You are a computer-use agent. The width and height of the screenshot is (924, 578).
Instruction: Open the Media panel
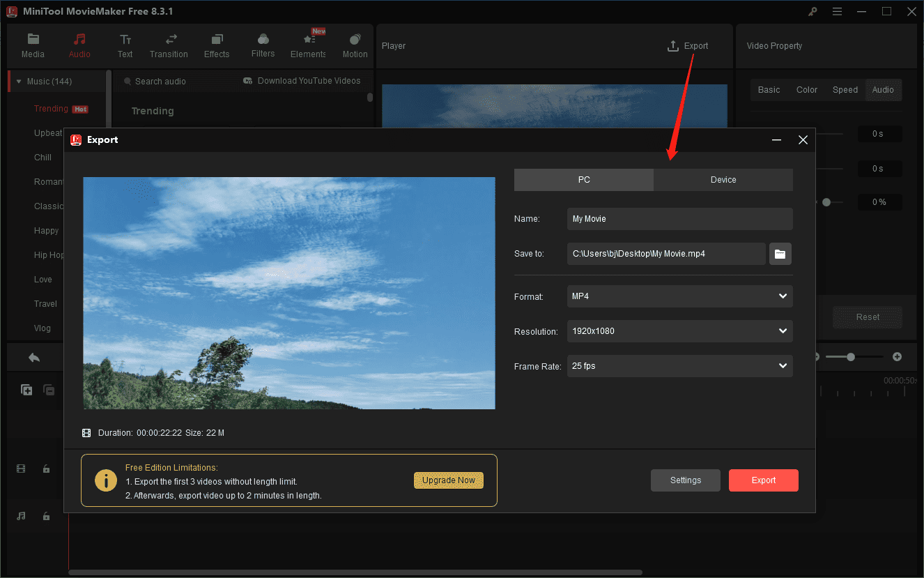coord(33,45)
